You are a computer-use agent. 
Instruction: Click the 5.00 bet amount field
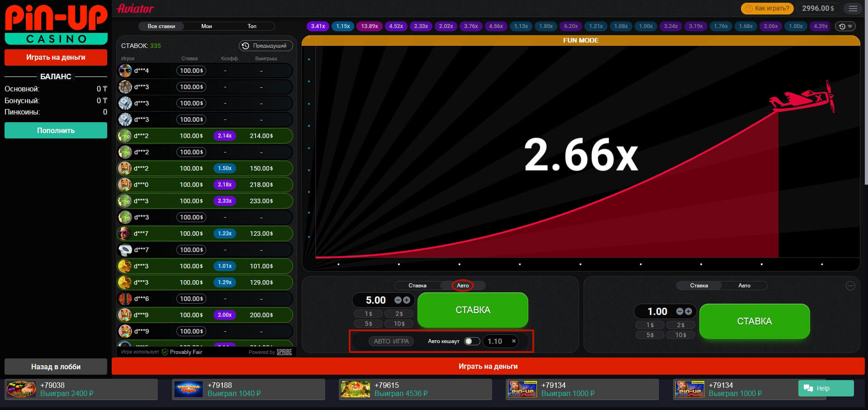coord(375,300)
